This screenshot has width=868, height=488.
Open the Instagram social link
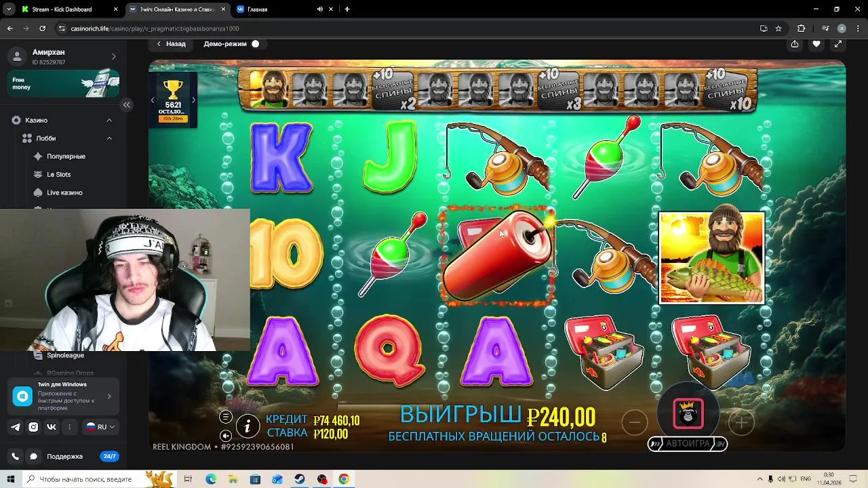pos(33,427)
